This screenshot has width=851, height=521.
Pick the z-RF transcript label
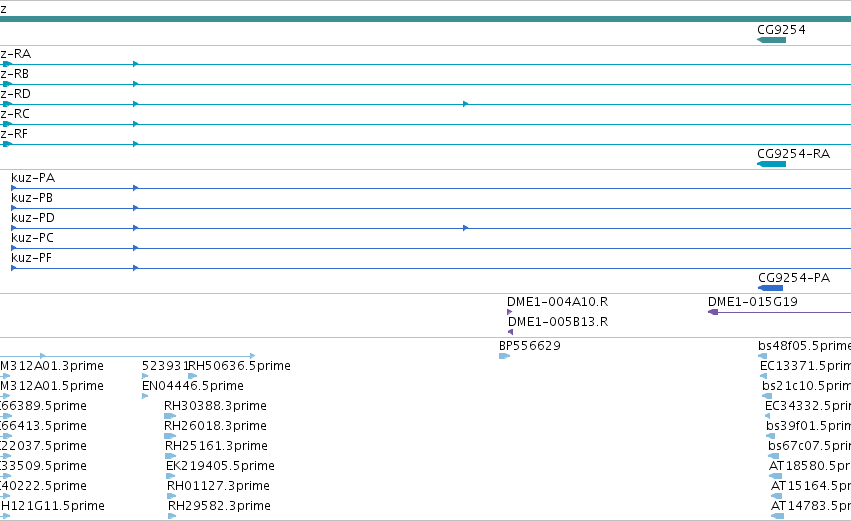[x=14, y=134]
